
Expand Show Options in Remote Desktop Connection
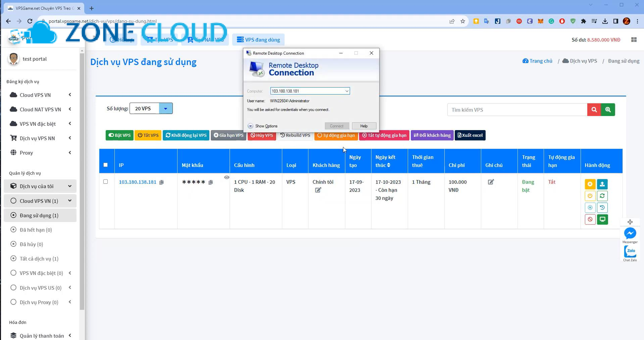coord(263,126)
